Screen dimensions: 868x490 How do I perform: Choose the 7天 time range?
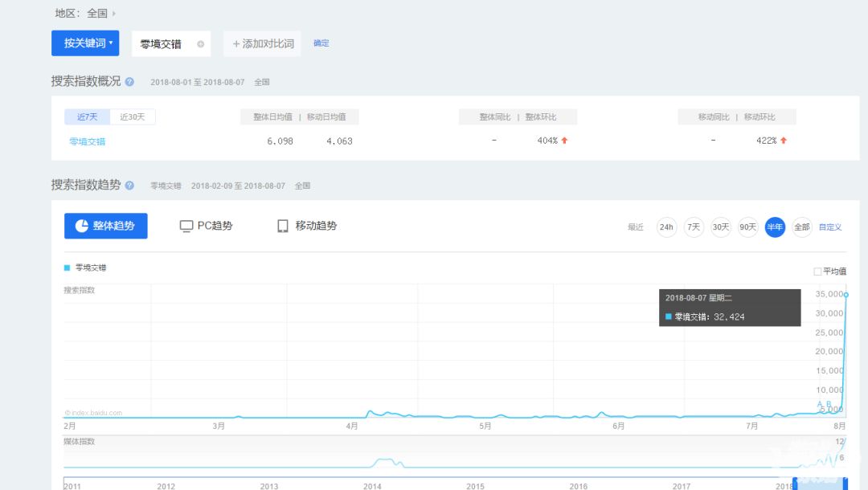pyautogui.click(x=694, y=227)
